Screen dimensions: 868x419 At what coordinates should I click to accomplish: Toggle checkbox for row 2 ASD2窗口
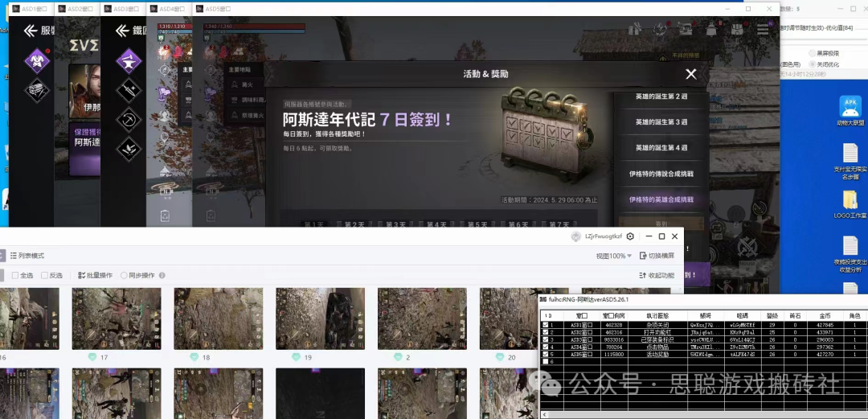coord(546,332)
